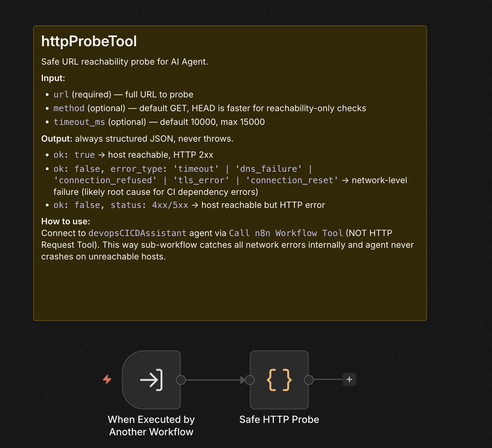This screenshot has height=448, width=492.
Task: Select the Safe HTTP Probe curly braces icon
Action: tap(279, 380)
